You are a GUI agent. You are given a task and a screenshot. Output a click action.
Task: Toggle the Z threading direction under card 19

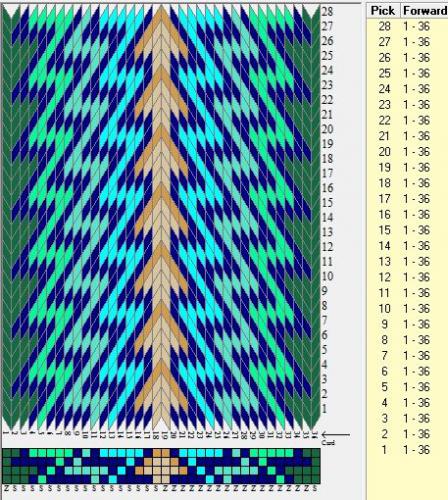click(165, 489)
